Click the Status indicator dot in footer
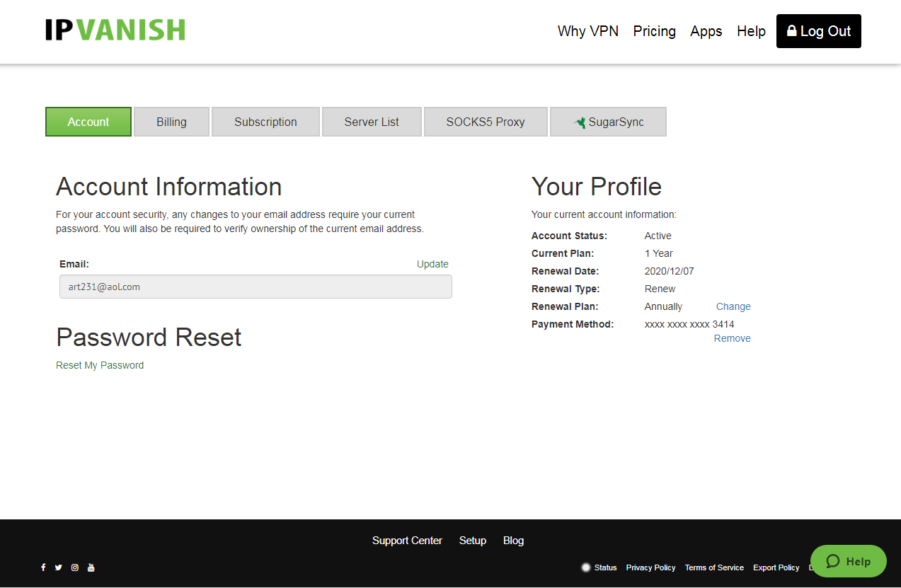Image resolution: width=901 pixels, height=588 pixels. [586, 567]
